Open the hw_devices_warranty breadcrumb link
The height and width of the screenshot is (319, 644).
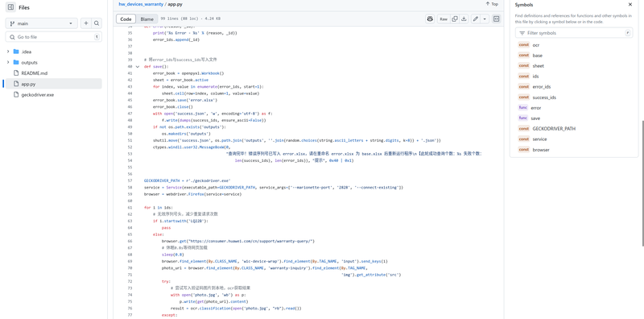point(141,4)
